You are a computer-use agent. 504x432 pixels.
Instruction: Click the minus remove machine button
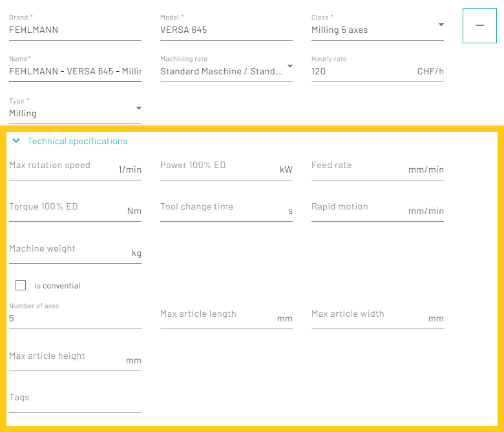(x=479, y=26)
